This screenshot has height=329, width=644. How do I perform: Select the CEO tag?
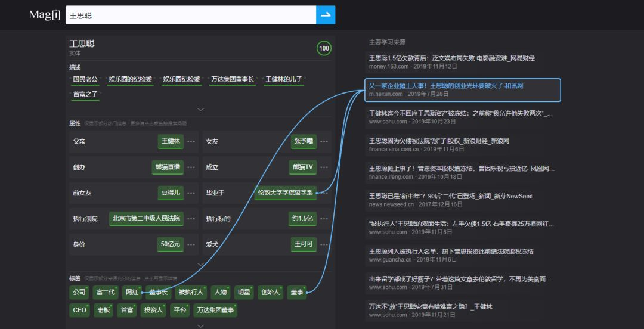(x=80, y=310)
